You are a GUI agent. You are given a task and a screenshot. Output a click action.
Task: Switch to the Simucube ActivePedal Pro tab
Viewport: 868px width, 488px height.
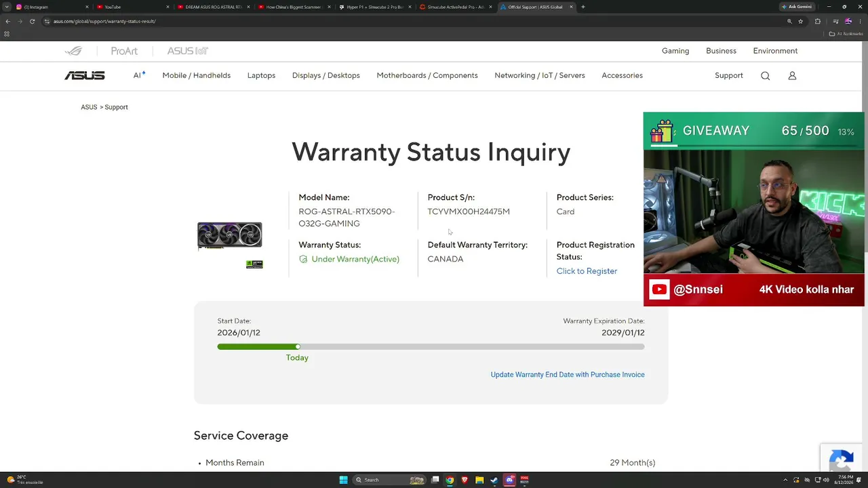pyautogui.click(x=455, y=7)
